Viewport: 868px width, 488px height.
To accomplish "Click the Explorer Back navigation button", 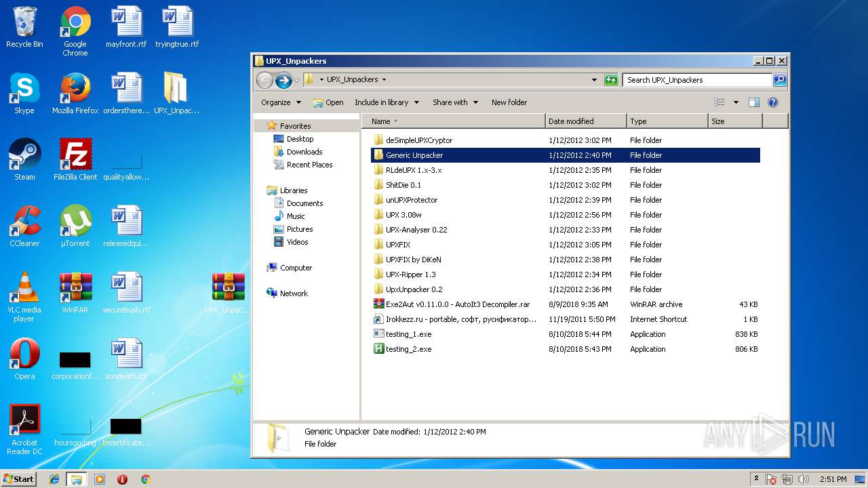I will [x=265, y=80].
